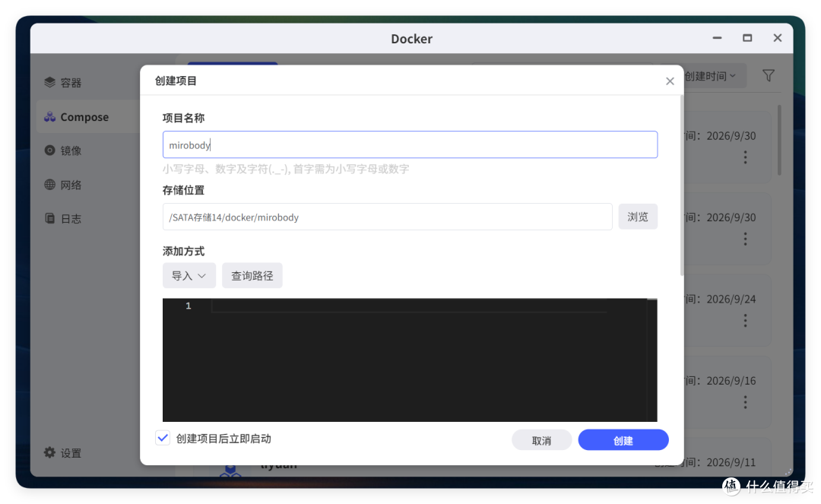The image size is (821, 504).
Task: Click the blue 创建 button
Action: click(x=623, y=440)
